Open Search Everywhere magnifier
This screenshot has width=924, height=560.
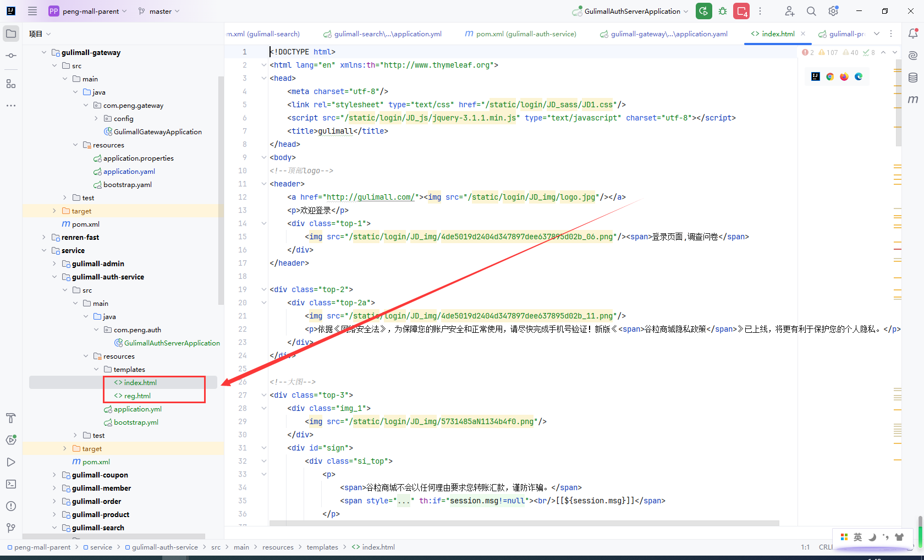pyautogui.click(x=811, y=11)
